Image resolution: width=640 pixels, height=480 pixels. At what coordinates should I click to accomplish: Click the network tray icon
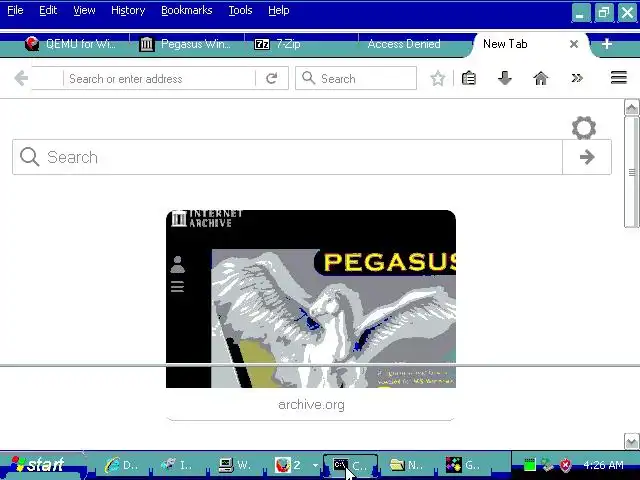pos(547,464)
